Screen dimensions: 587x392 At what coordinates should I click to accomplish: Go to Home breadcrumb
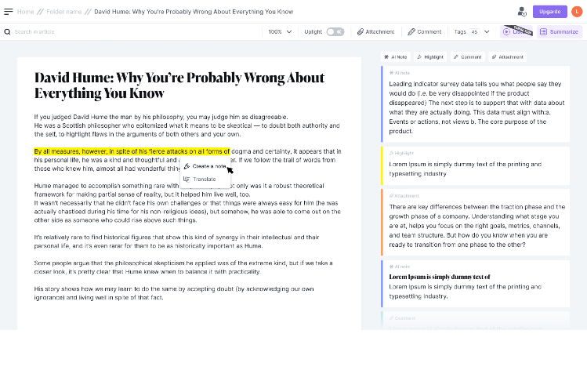[x=25, y=12]
